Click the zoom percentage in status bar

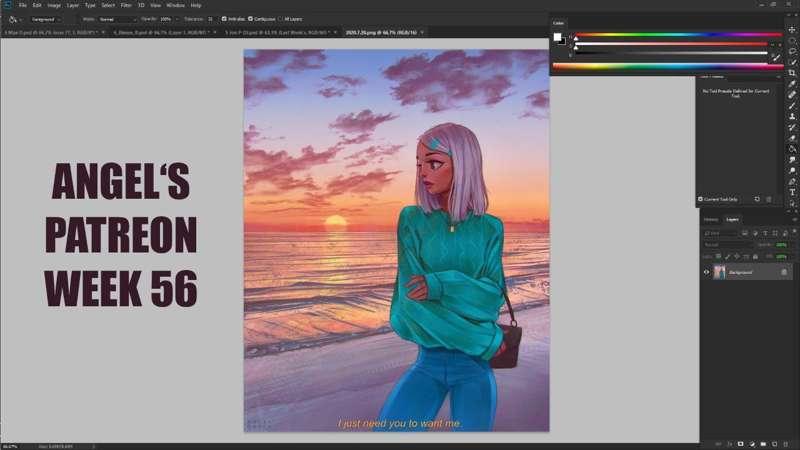click(10, 446)
